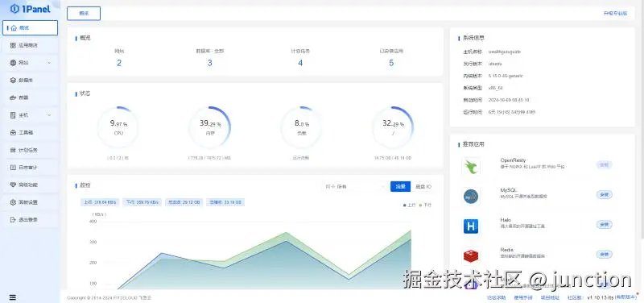Viewport: 644px width, 303px height.
Task: Click the 下行 download speed badge
Action: click(x=142, y=202)
